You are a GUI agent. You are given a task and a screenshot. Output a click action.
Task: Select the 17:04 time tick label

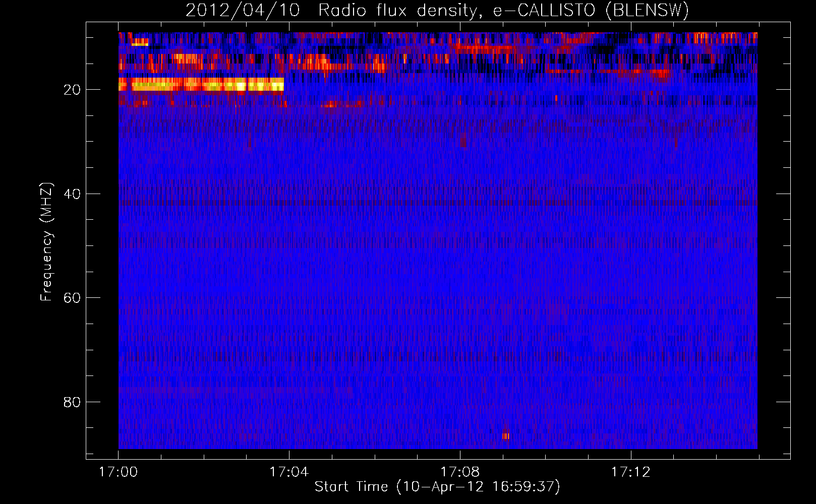(289, 472)
